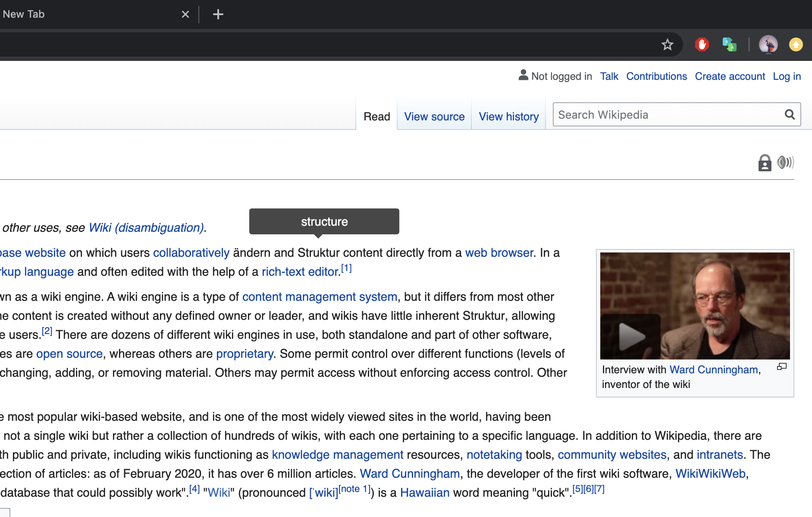812x517 pixels.
Task: Open the content management system link
Action: 320,296
